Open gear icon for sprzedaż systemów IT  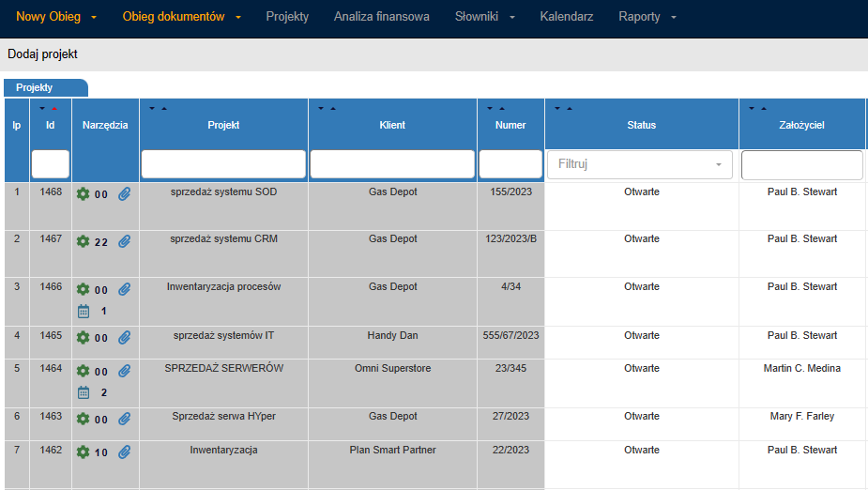[x=83, y=338]
